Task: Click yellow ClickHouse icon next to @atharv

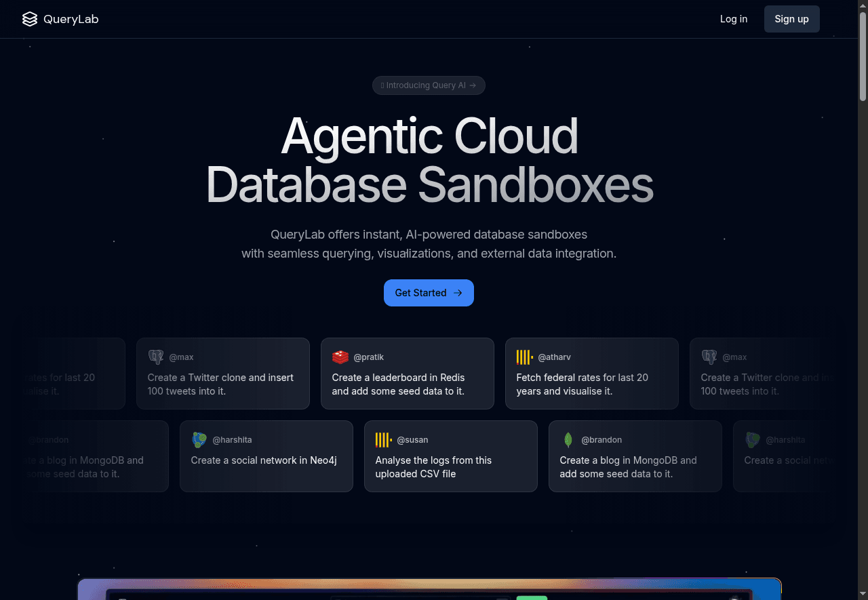Action: (524, 357)
